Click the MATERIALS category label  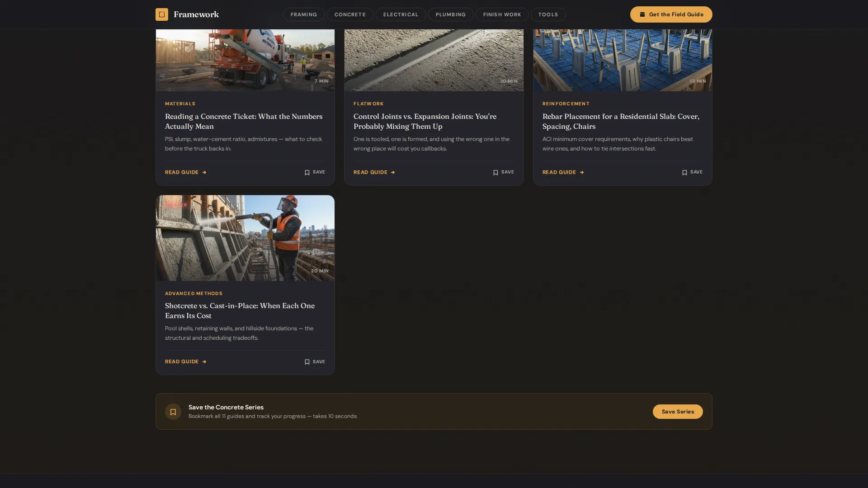click(180, 103)
